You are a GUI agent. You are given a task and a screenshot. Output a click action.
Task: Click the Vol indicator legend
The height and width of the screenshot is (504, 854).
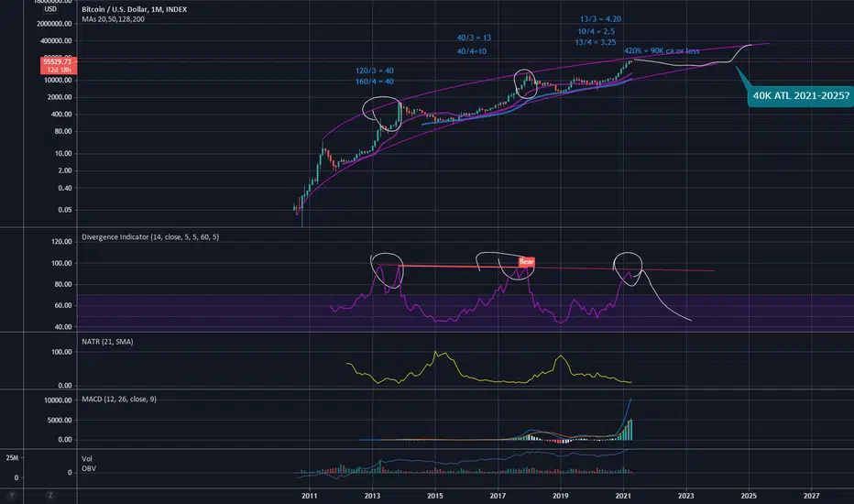(x=87, y=459)
